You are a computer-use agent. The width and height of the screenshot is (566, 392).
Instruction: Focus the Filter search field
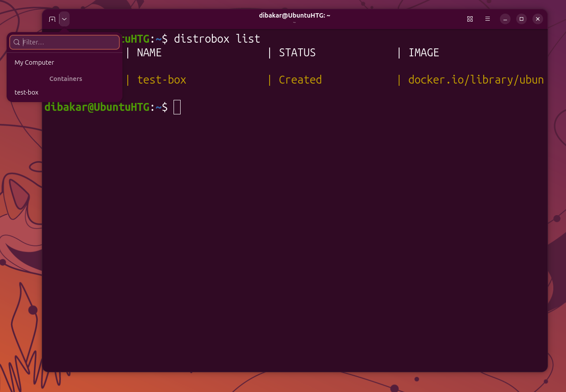pos(65,42)
